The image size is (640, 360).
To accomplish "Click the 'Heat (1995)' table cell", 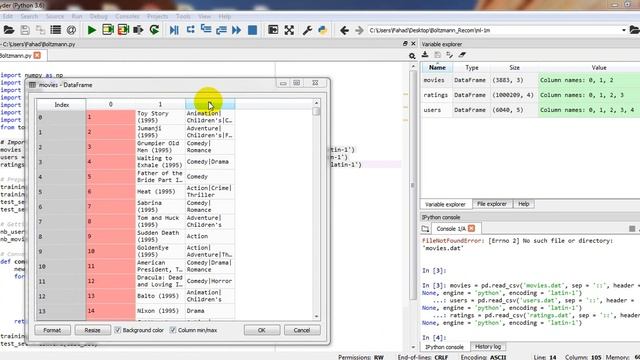I will 160,191.
